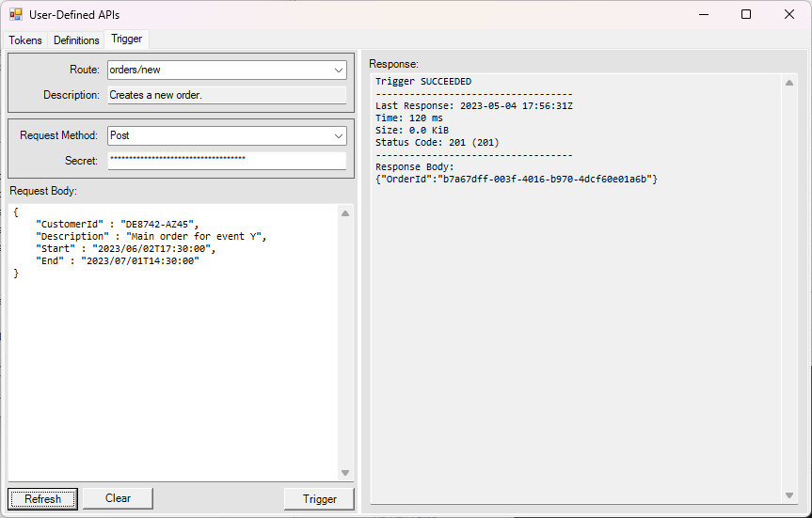The image size is (812, 518).
Task: Click the 'Response Body:' label line
Action: pyautogui.click(x=415, y=166)
